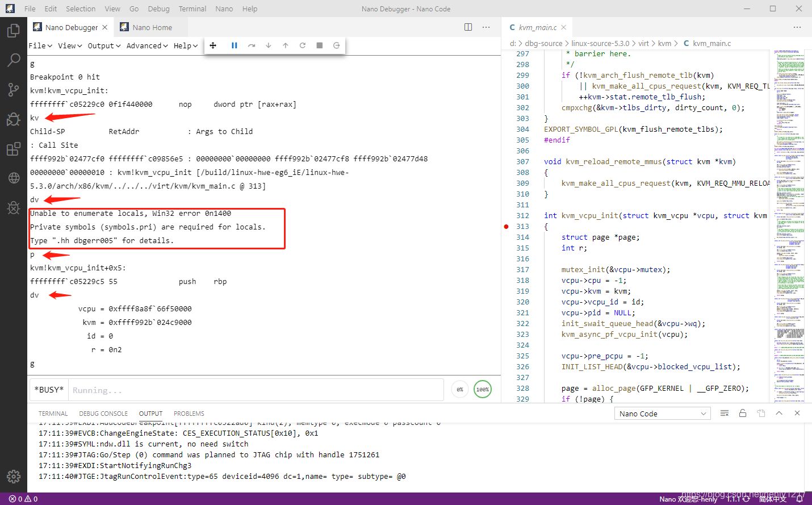The width and height of the screenshot is (812, 505).
Task: Open the Go menu in menu bar
Action: [x=134, y=9]
